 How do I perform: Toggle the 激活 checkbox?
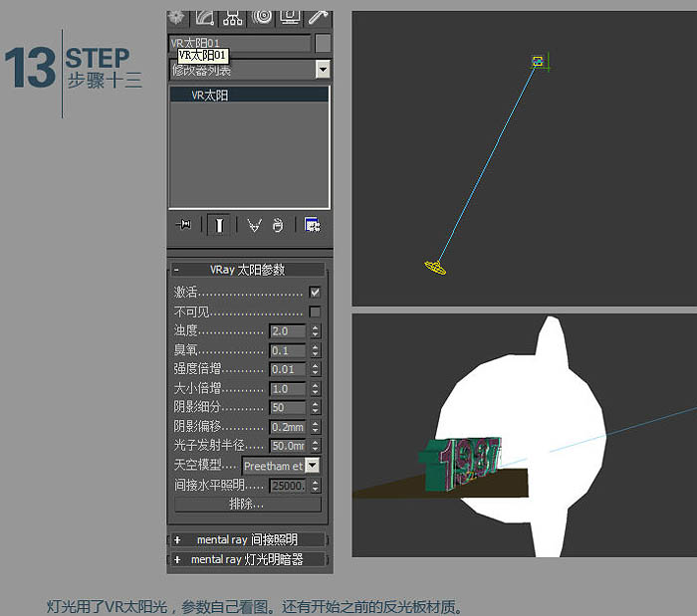click(x=315, y=293)
